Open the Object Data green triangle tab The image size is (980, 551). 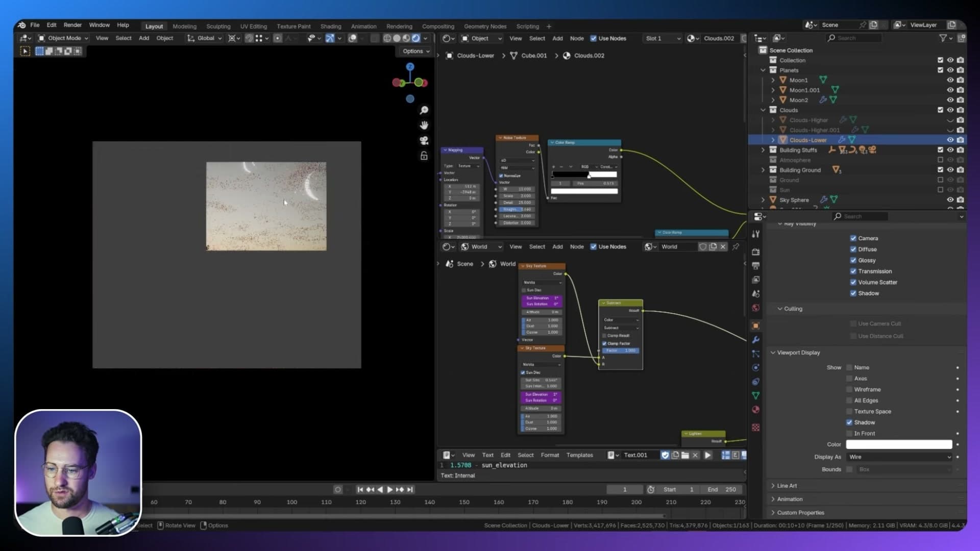[756, 395]
